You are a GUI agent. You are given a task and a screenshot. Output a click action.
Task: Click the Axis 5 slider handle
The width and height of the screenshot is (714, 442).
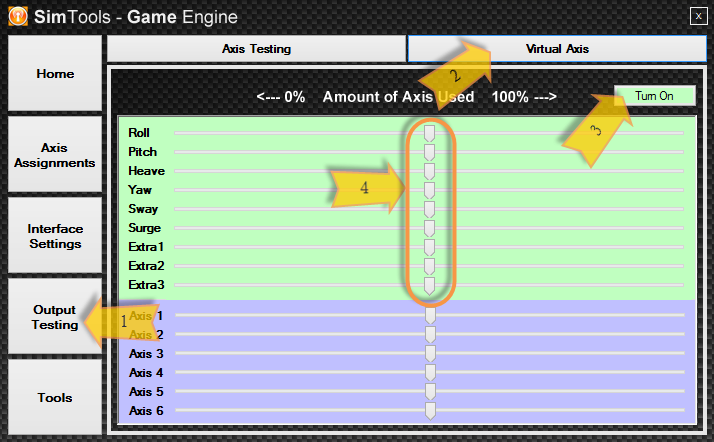[430, 392]
